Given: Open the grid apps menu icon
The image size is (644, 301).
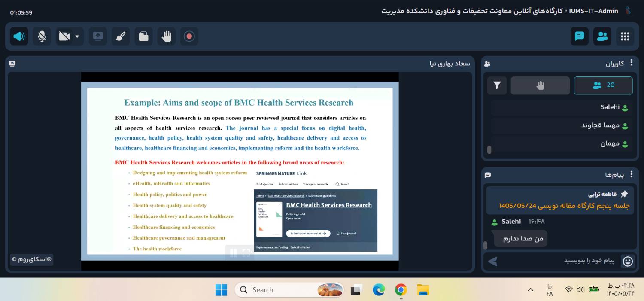Looking at the screenshot, I should [625, 36].
